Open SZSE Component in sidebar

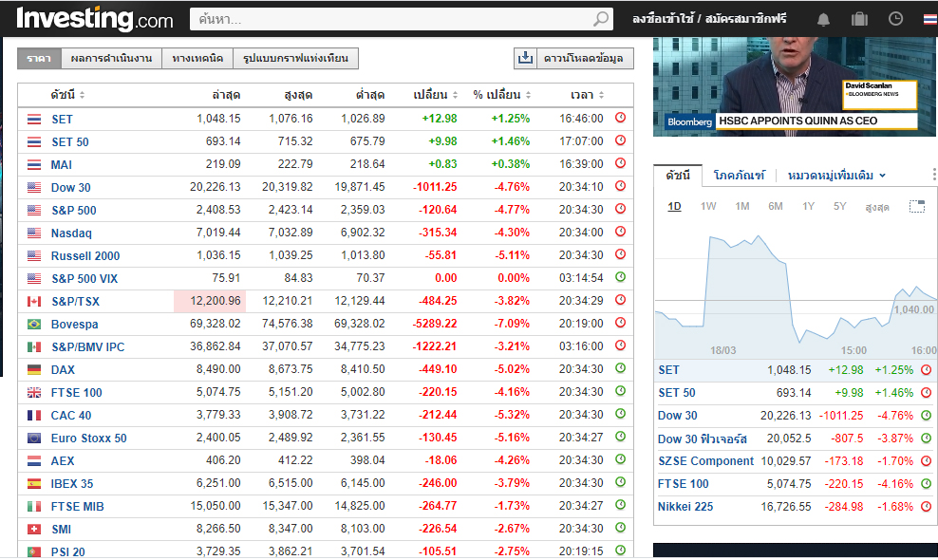click(706, 460)
